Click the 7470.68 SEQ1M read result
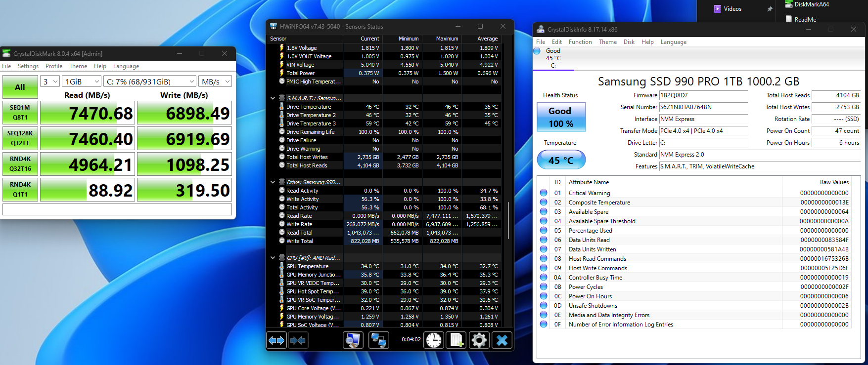 87,113
